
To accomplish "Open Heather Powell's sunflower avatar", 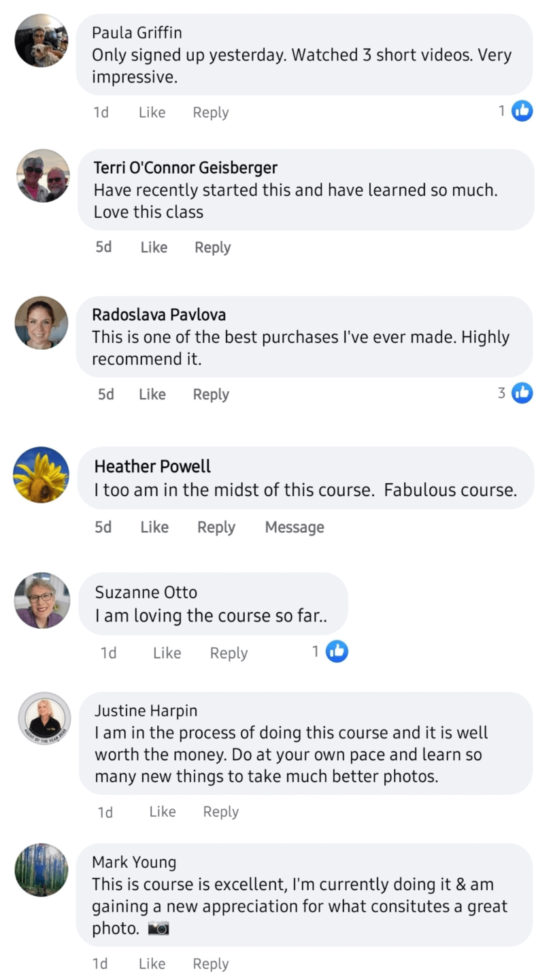I will pyautogui.click(x=41, y=474).
